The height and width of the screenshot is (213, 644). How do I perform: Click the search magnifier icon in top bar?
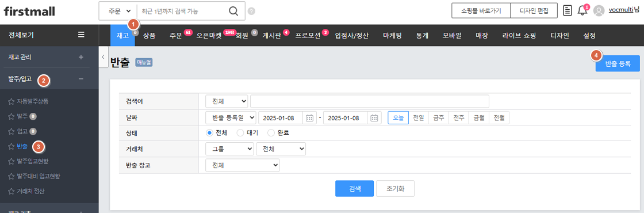[x=233, y=11]
